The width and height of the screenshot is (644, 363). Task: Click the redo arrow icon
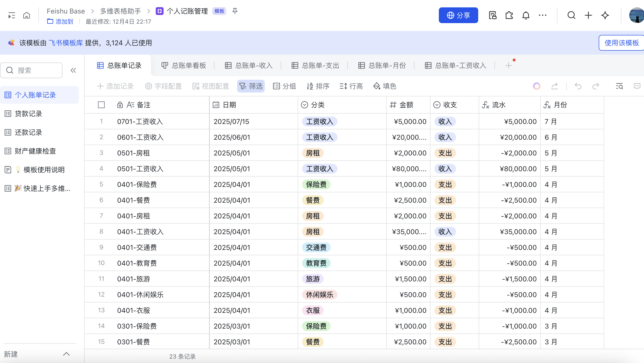[x=596, y=86]
